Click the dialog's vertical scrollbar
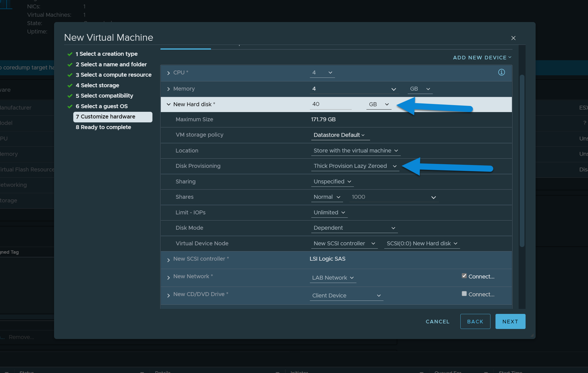Viewport: 588px width, 373px height. tap(522, 161)
